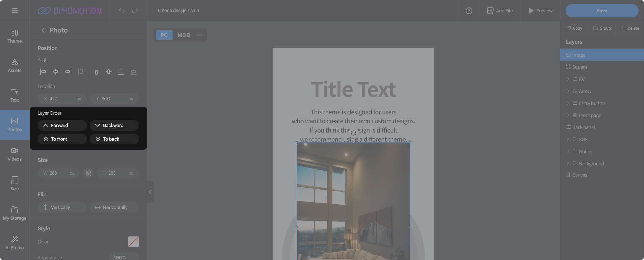644x260 pixels.
Task: Distribute vertically using the align icon
Action: click(x=133, y=72)
